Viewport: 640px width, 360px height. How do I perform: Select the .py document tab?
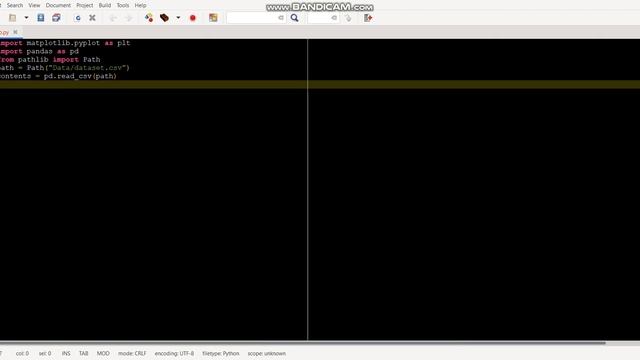pyautogui.click(x=4, y=32)
